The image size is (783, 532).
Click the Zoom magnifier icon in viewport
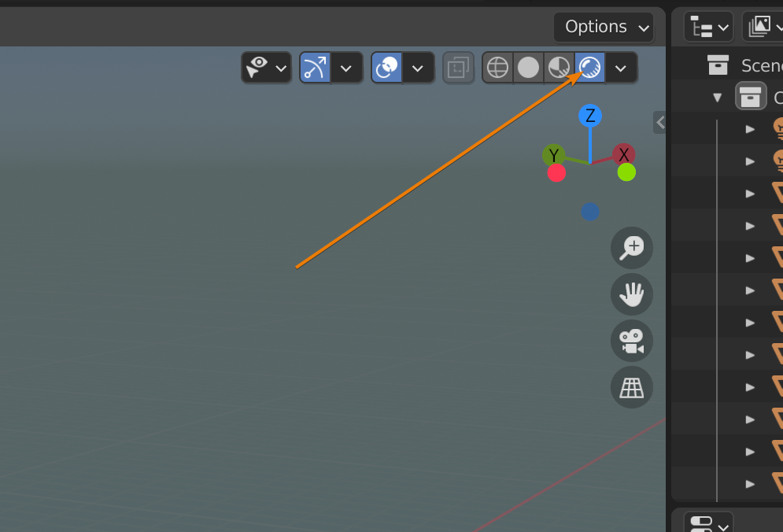pyautogui.click(x=632, y=248)
